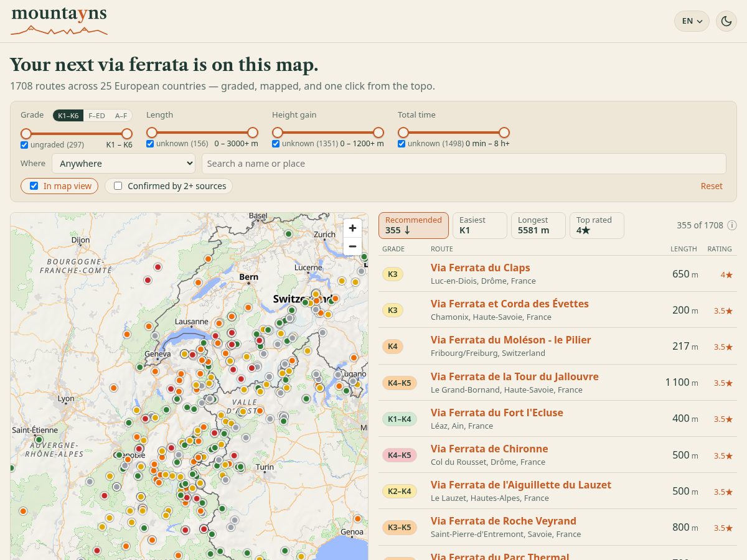Sort by Longest 5581 m
This screenshot has height=560, width=747.
point(538,225)
